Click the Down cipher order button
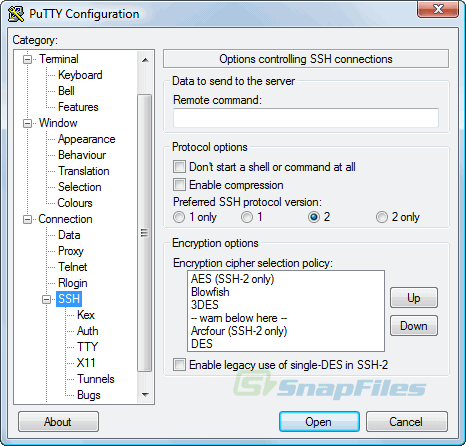This screenshot has width=466, height=446. 414,326
